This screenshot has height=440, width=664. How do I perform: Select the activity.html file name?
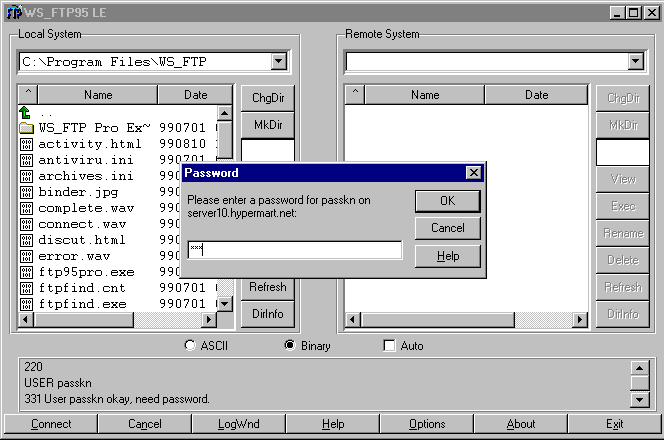pos(89,144)
